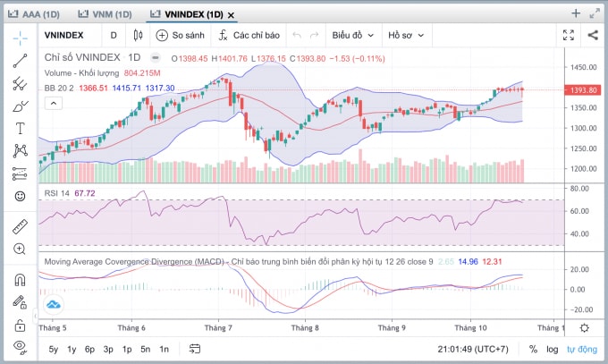Toggle log scale
Screen dimensions: 608x364
(553, 350)
